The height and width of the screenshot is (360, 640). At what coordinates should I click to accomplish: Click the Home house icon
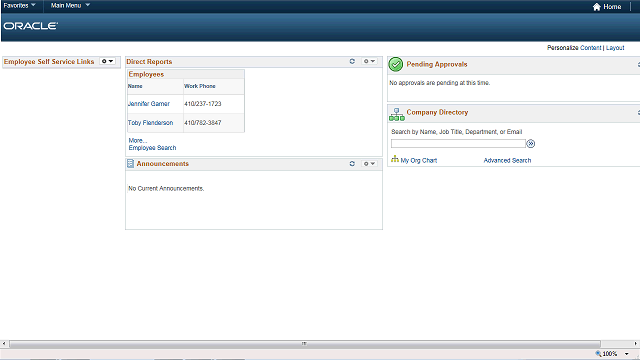point(597,7)
